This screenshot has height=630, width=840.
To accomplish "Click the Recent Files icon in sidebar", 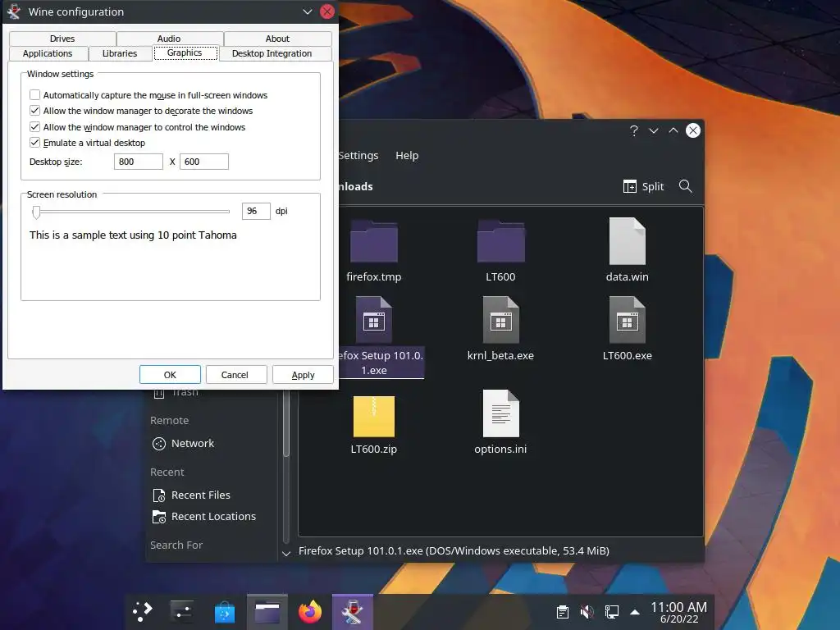I will 159,495.
